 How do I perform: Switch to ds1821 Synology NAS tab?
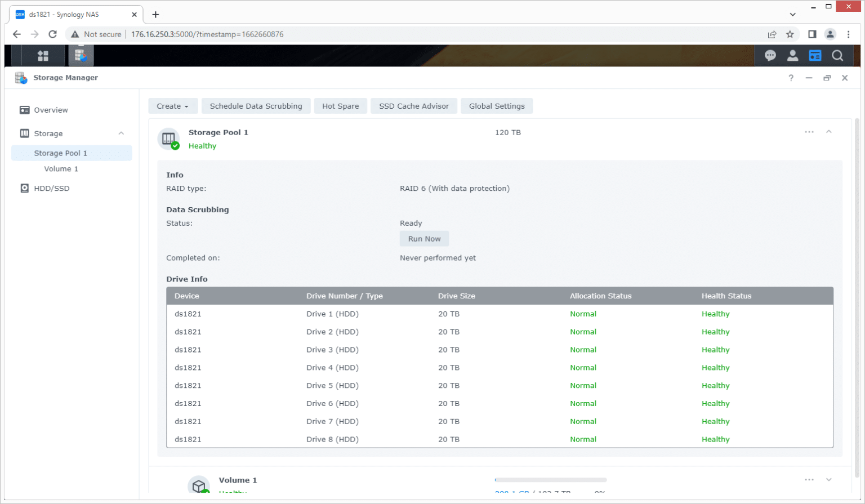(76, 15)
